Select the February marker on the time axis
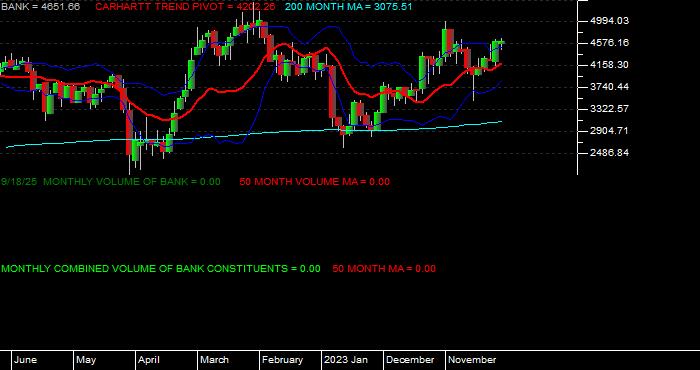The image size is (700, 370). coord(282,360)
